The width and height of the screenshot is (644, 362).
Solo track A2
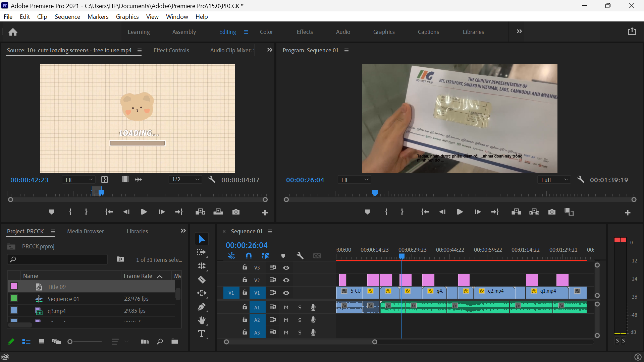[x=300, y=320]
